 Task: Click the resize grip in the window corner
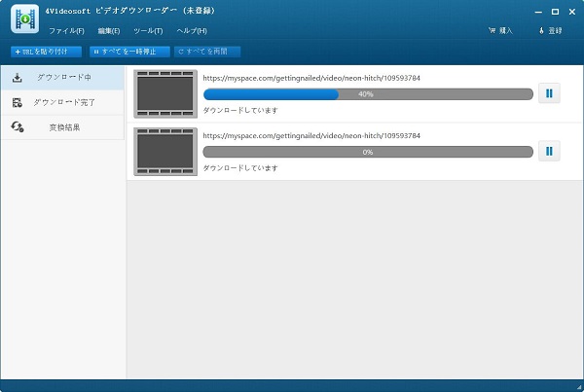579,388
